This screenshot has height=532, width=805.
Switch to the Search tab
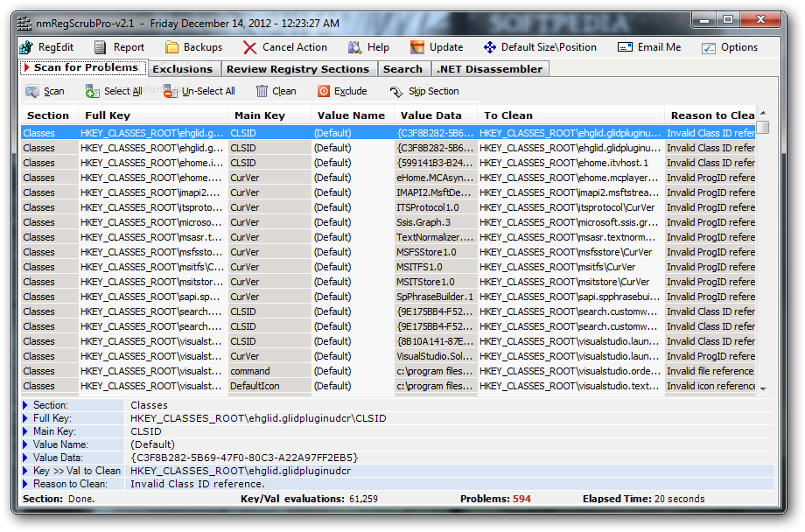pyautogui.click(x=402, y=69)
